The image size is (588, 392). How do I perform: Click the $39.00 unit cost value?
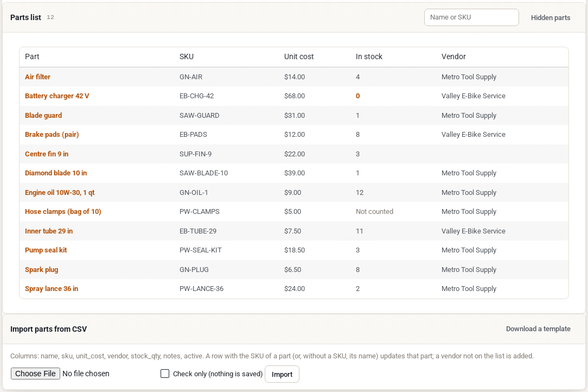coord(295,173)
